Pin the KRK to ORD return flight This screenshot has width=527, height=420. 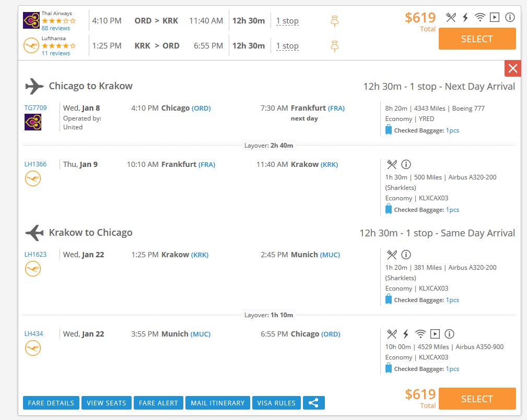click(x=334, y=46)
